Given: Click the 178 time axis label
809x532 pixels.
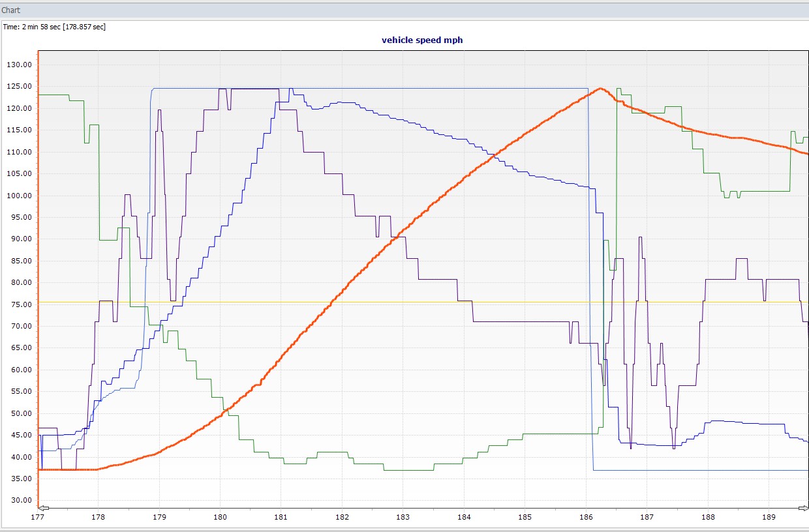Looking at the screenshot, I should 98,518.
